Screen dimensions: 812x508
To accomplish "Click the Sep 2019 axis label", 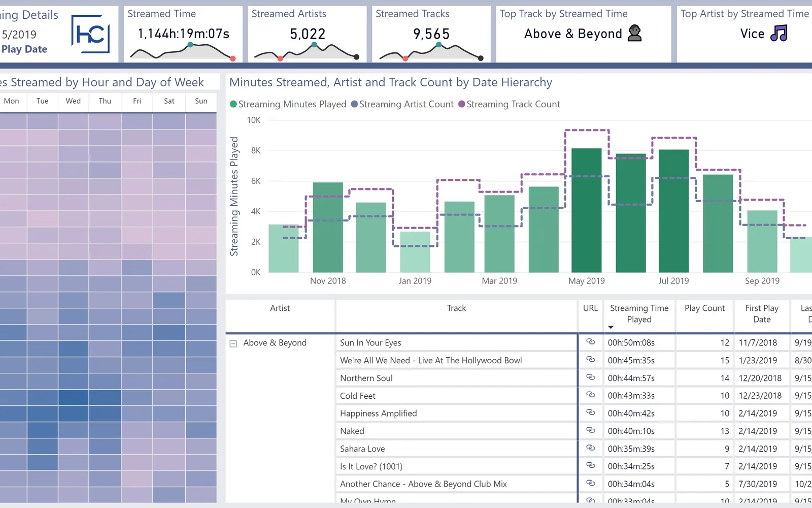I will click(x=762, y=281).
